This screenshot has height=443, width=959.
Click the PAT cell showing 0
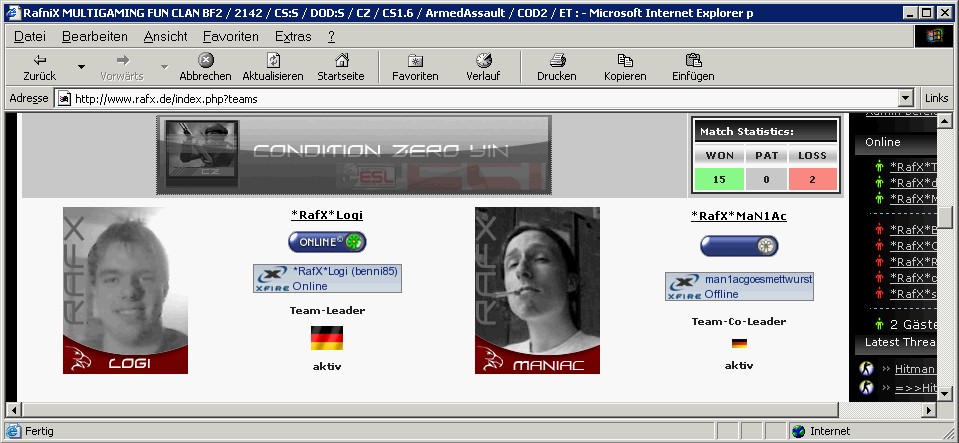[766, 179]
